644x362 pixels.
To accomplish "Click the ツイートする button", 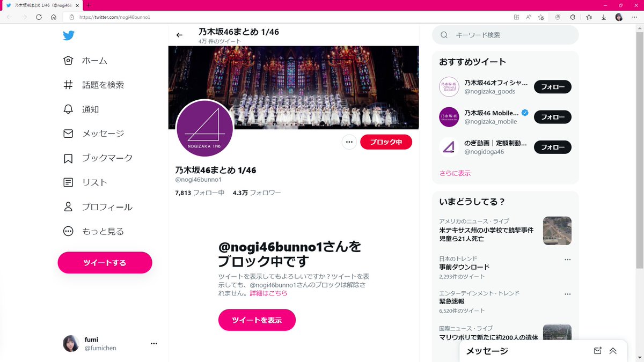I will (105, 263).
